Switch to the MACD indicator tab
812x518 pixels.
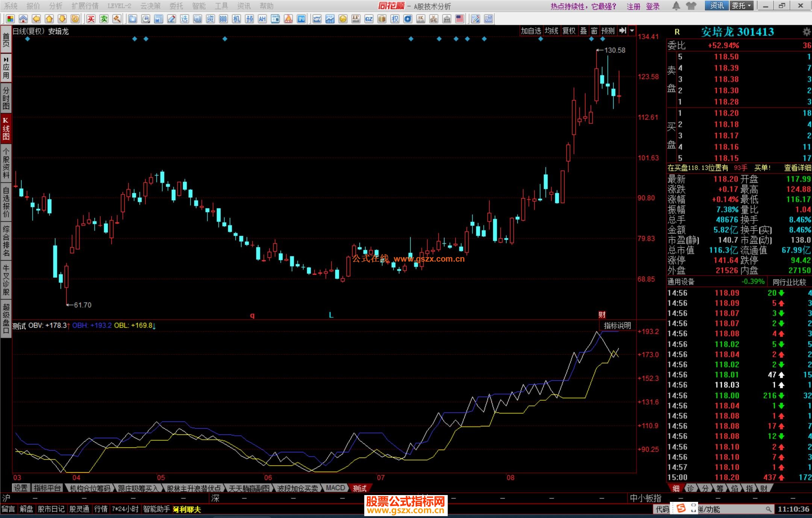[335, 488]
